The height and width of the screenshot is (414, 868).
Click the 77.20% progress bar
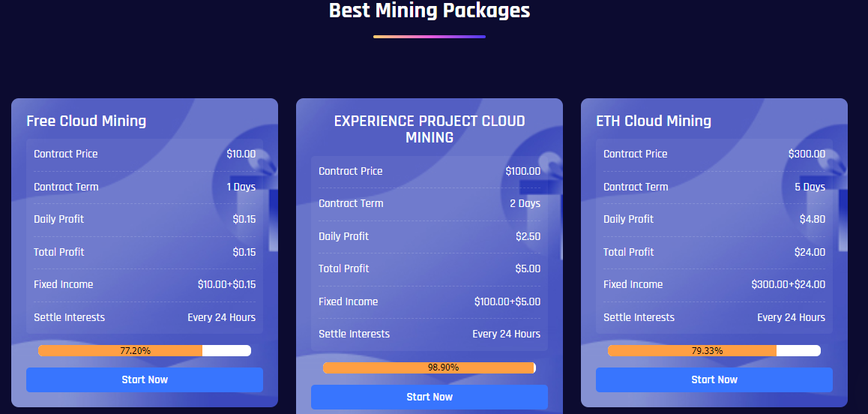(144, 350)
